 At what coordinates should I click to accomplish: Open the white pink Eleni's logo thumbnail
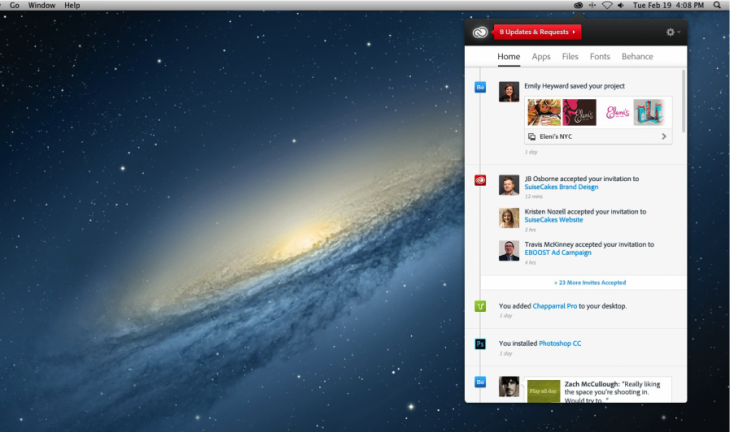pyautogui.click(x=617, y=112)
